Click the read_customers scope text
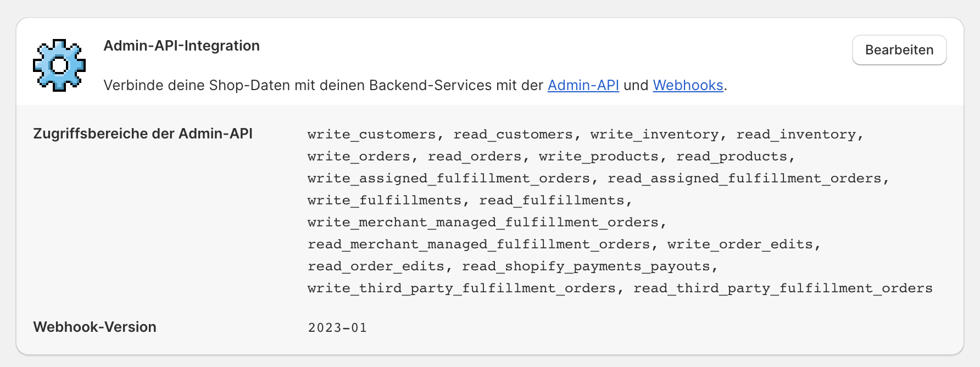This screenshot has height=367, width=980. (x=513, y=135)
